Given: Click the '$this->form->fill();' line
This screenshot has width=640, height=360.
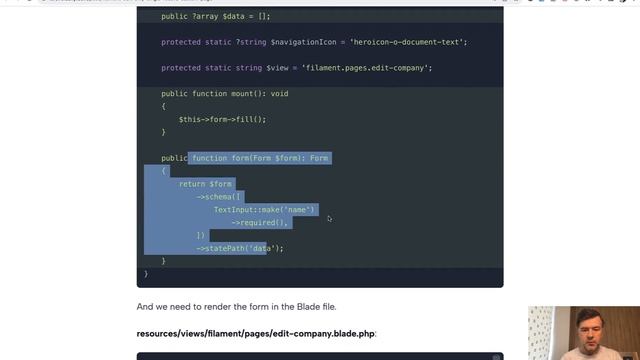Looking at the screenshot, I should [x=222, y=119].
